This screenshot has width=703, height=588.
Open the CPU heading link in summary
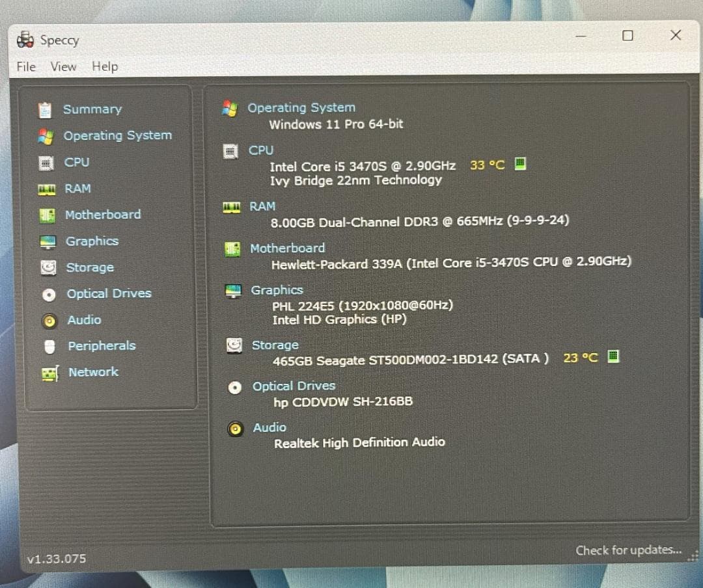click(261, 150)
